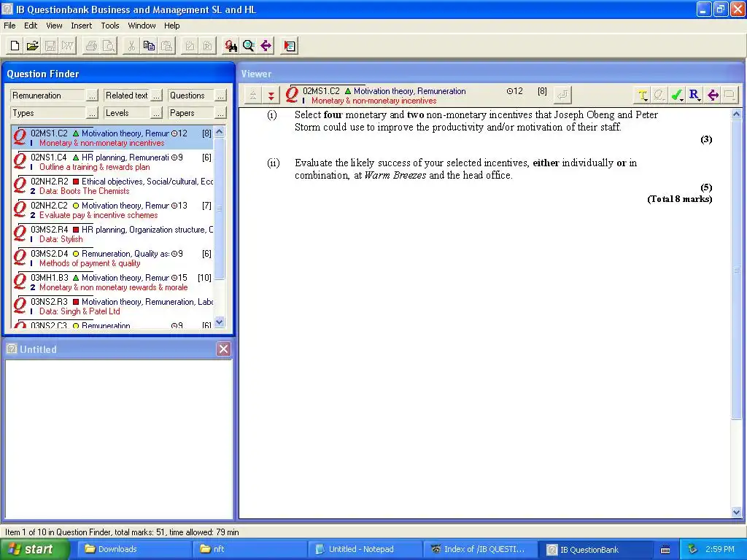
Task: Click the purple arrow in the main toolbar
Action: pos(266,46)
